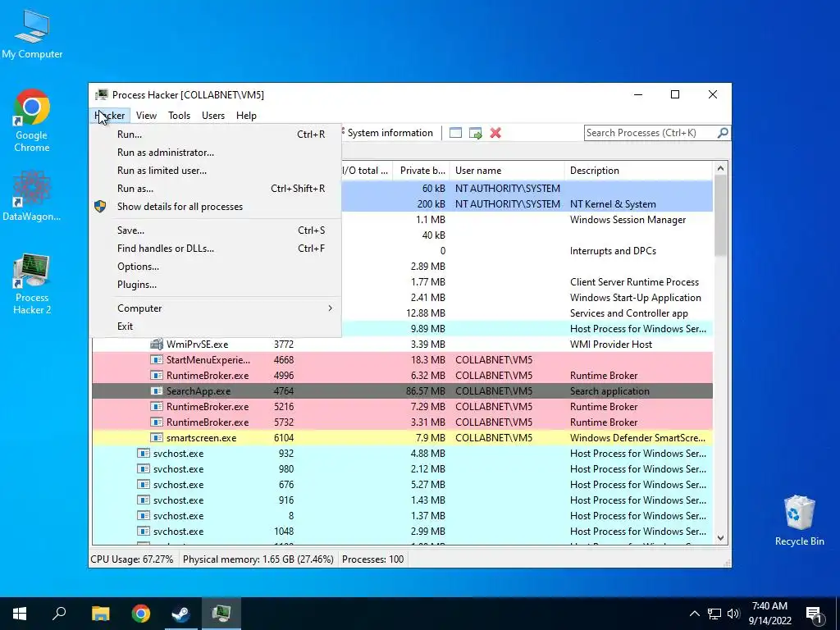Open Steam from the taskbar
The image size is (840, 630).
pyautogui.click(x=181, y=614)
